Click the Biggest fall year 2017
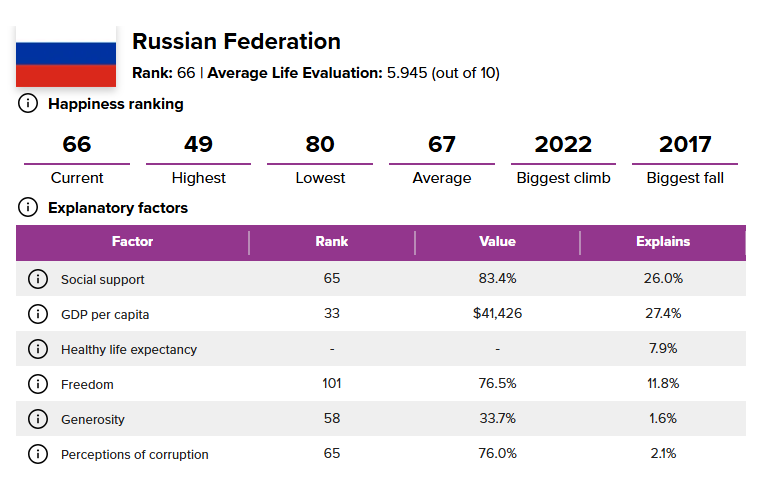 click(685, 144)
